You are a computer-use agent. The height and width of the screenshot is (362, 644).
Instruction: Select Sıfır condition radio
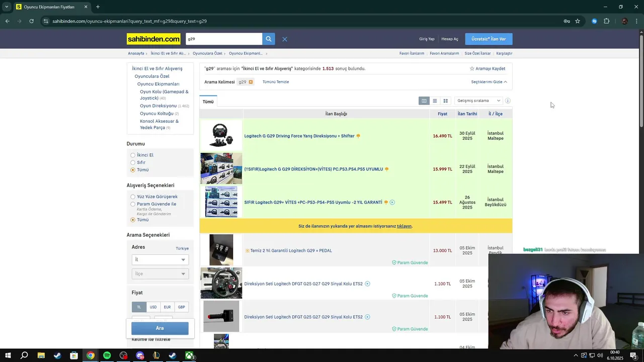pos(133,162)
